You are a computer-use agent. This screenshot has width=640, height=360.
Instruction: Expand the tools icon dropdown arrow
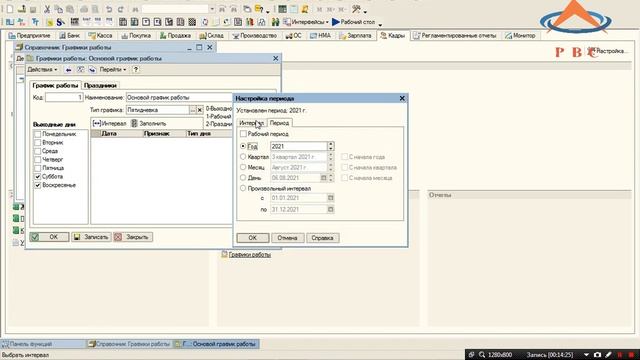click(365, 11)
